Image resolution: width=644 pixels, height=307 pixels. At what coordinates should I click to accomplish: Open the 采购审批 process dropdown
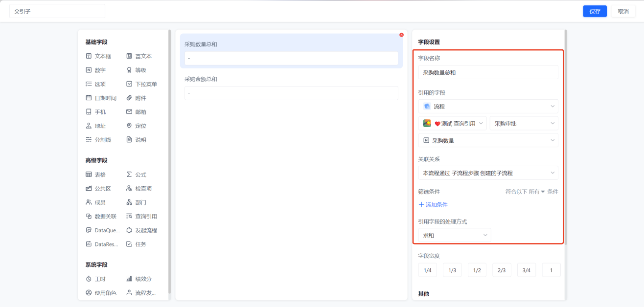524,124
